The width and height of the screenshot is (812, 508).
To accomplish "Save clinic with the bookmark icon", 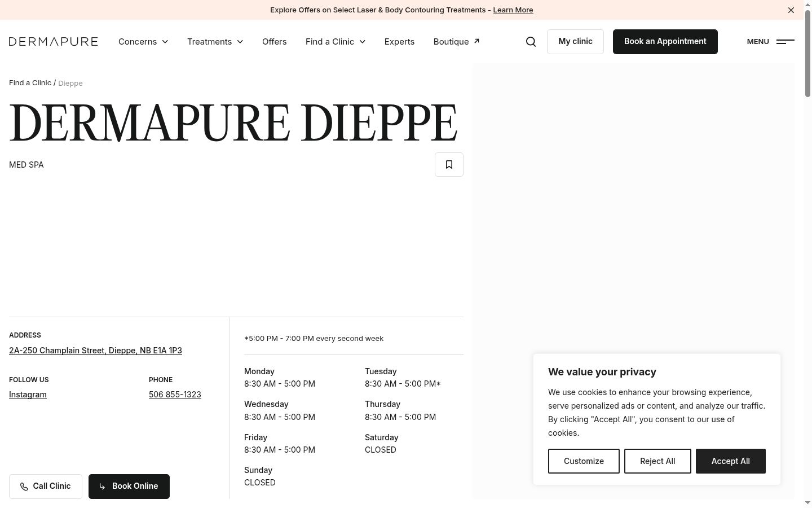I will [x=449, y=164].
